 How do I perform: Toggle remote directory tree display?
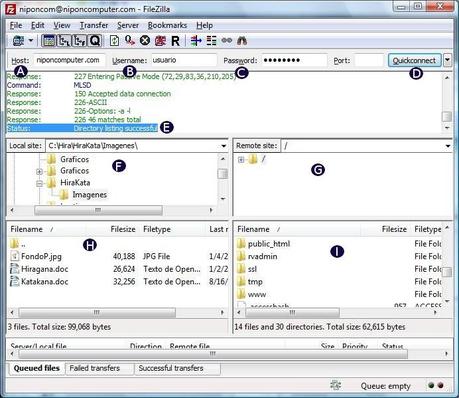coord(79,41)
